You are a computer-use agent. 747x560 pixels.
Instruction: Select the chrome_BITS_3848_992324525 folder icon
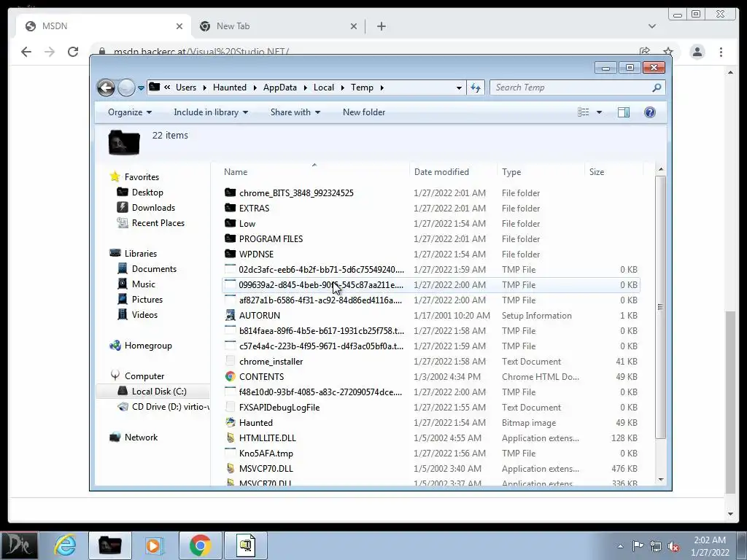[x=230, y=192]
